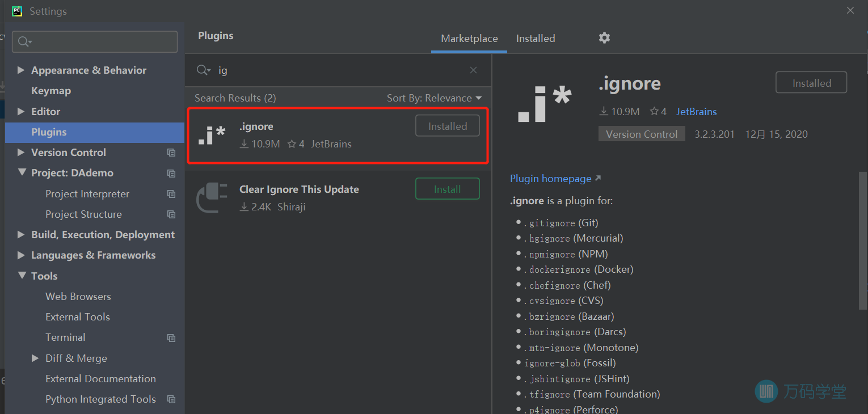Click the large .ignore logo in details
The height and width of the screenshot is (414, 868).
pyautogui.click(x=545, y=104)
